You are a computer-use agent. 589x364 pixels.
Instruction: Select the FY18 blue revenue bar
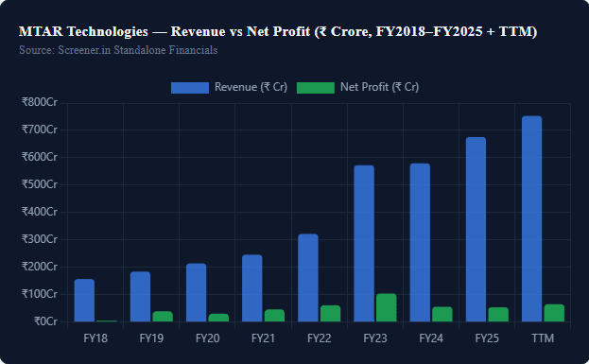(84, 300)
